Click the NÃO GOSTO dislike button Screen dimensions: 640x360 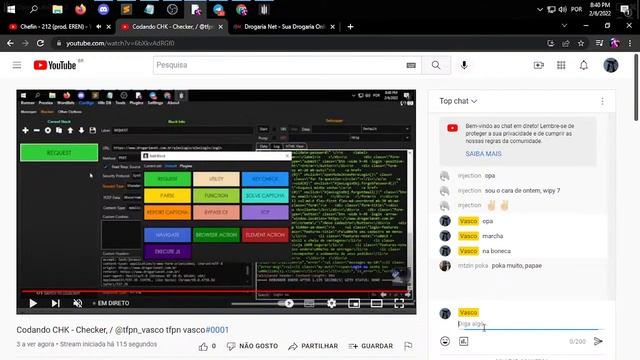tap(252, 346)
